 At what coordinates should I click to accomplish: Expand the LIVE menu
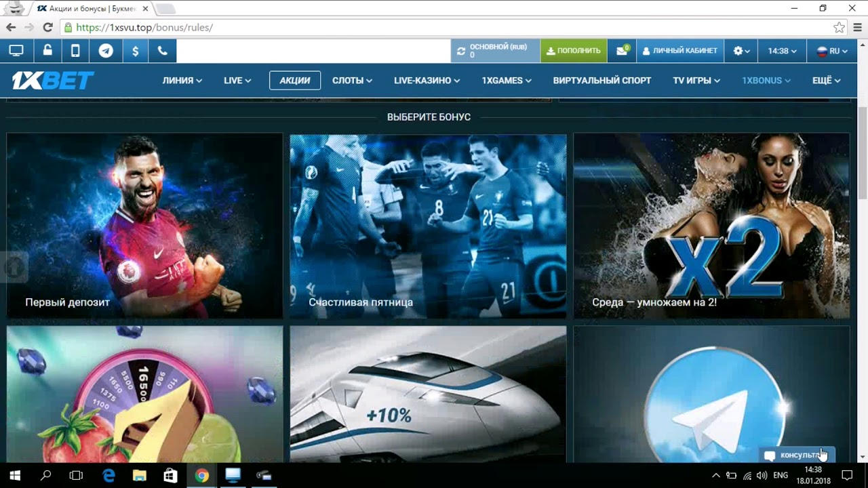click(x=237, y=81)
